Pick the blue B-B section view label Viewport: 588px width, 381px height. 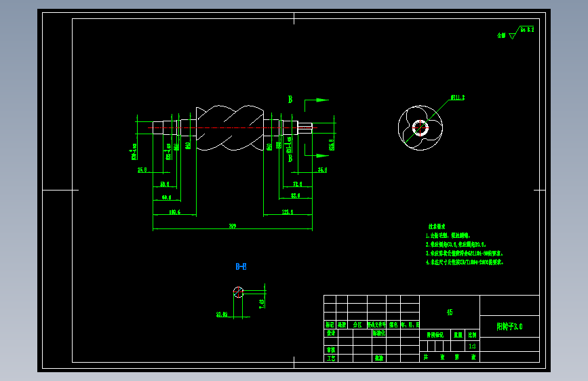click(241, 266)
